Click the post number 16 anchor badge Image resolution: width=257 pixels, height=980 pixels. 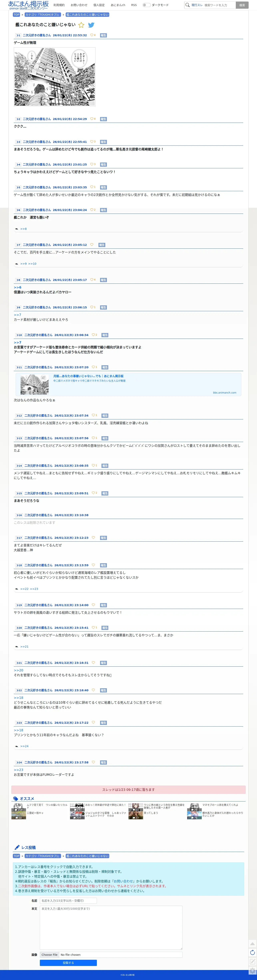pos(19,515)
